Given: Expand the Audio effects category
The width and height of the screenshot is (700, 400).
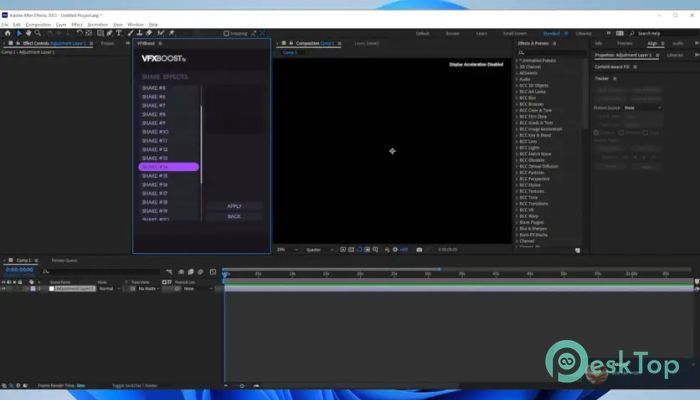Looking at the screenshot, I should click(517, 79).
